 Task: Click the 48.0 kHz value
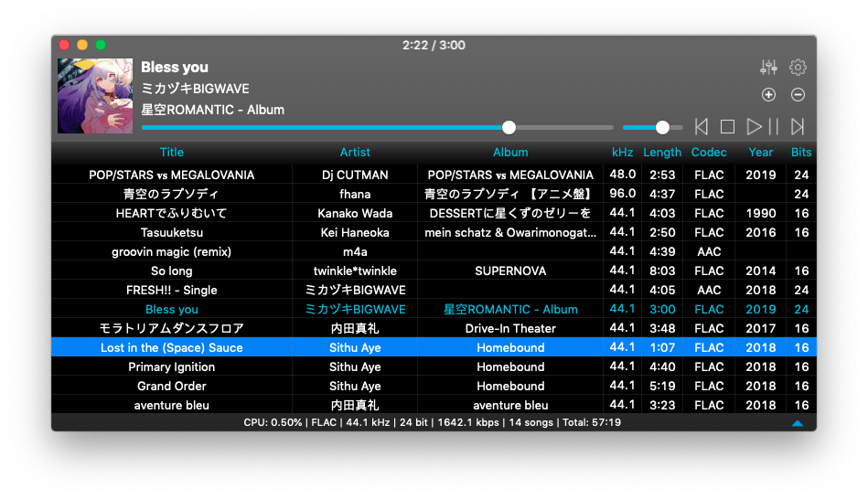click(622, 175)
